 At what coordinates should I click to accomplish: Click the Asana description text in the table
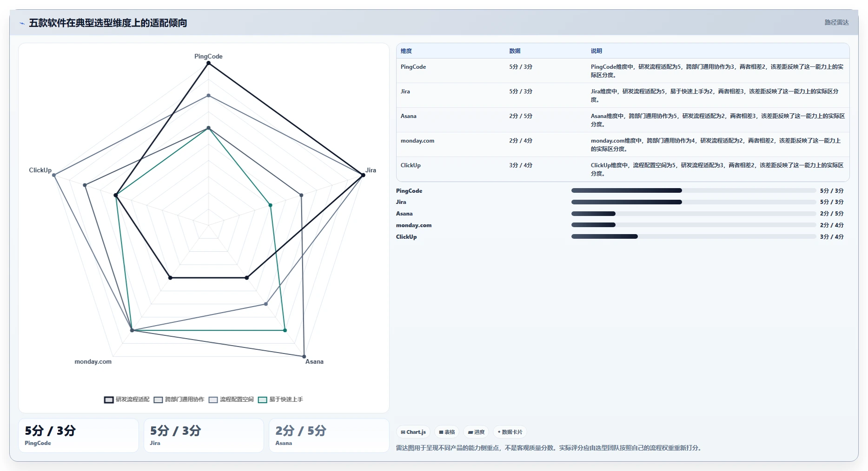[x=718, y=120]
